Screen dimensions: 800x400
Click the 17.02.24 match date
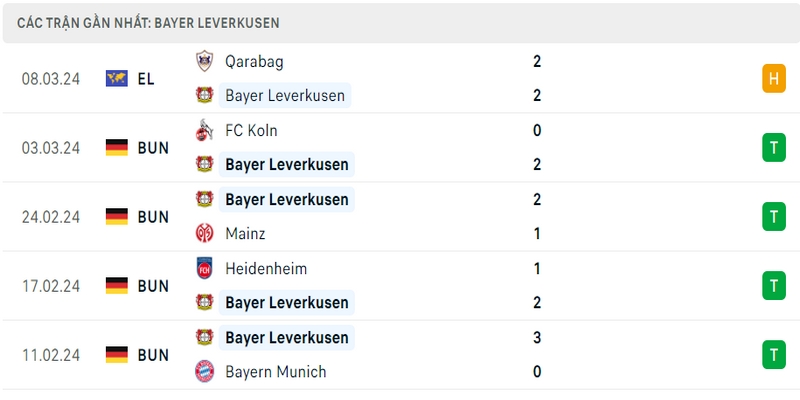[x=51, y=286]
